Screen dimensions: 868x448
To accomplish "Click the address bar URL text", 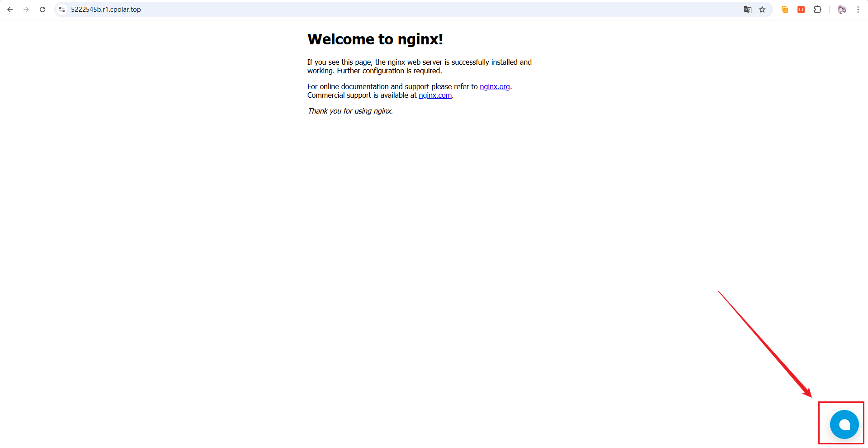I will [106, 10].
